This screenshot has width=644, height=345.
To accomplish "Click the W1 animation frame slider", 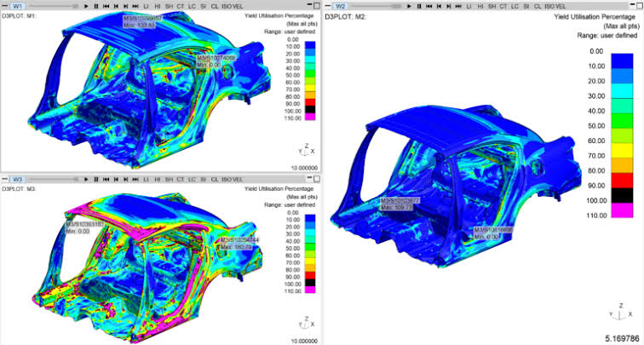I will [54, 6].
